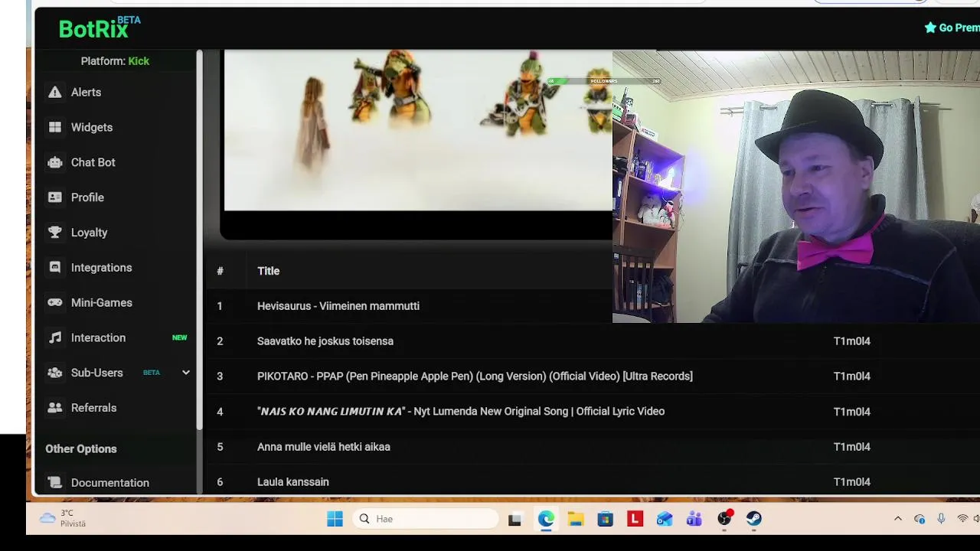Screen dimensions: 980x551
Task: Click the BotRix logo
Action: coord(100,28)
